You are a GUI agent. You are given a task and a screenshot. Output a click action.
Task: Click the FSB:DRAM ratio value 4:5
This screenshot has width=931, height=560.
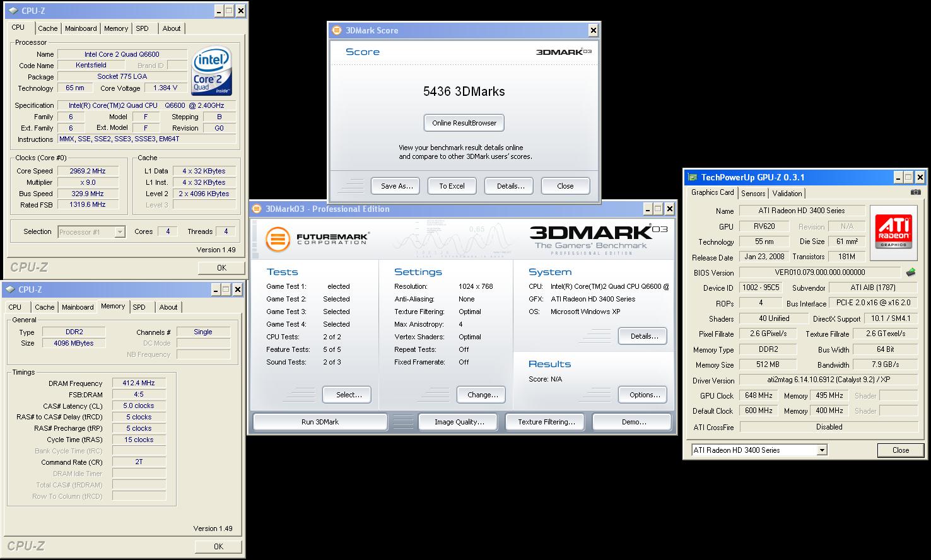pos(139,394)
